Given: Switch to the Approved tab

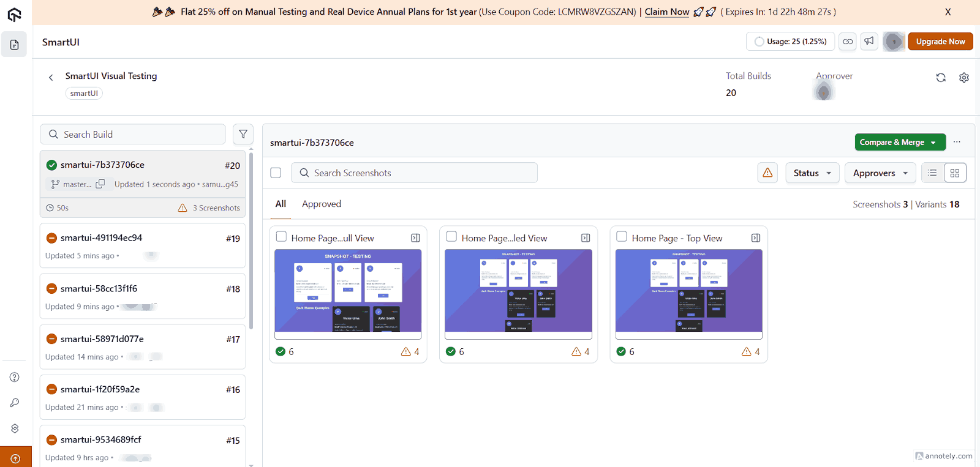Looking at the screenshot, I should [x=321, y=204].
